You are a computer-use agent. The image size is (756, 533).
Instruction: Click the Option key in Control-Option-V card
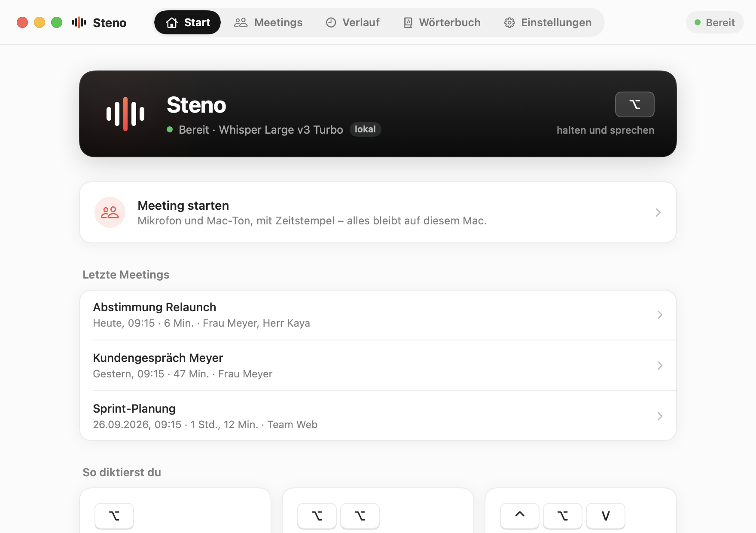[x=563, y=516]
